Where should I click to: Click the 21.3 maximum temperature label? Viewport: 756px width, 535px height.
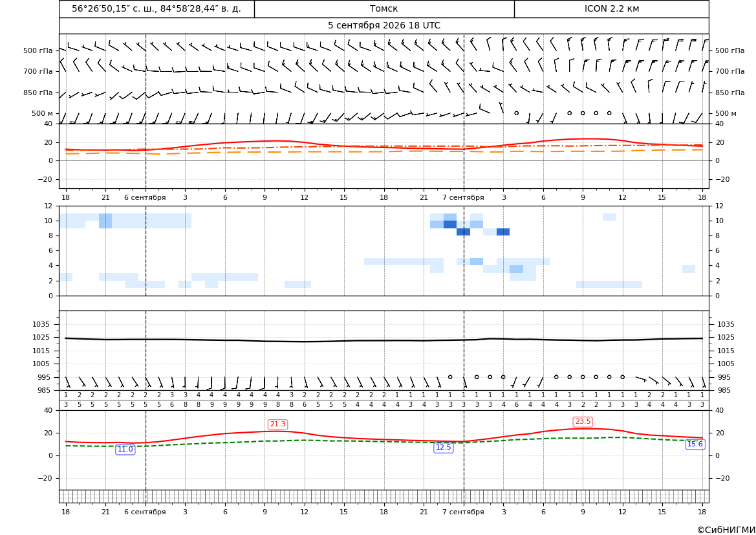(x=277, y=424)
